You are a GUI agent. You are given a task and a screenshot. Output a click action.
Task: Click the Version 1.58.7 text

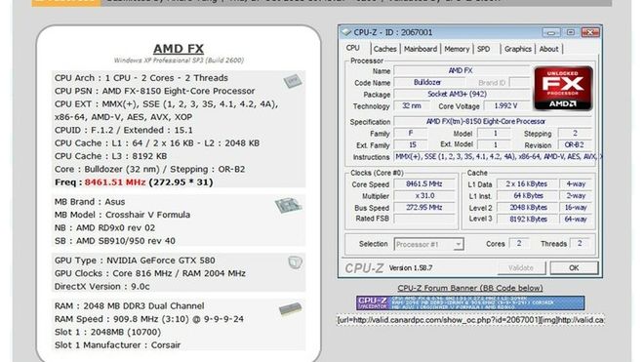click(x=411, y=268)
